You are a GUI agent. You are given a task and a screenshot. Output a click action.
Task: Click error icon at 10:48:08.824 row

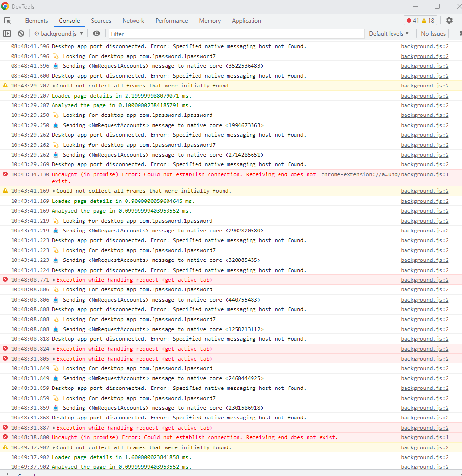5,349
